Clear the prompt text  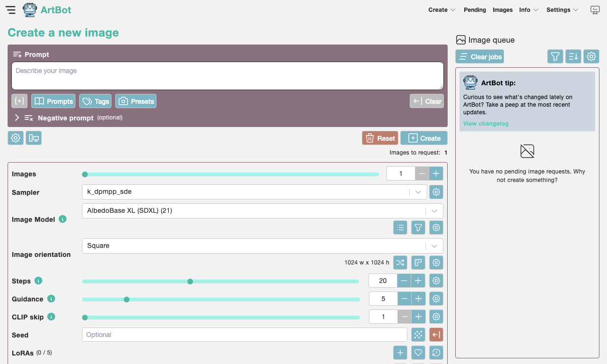pyautogui.click(x=427, y=101)
